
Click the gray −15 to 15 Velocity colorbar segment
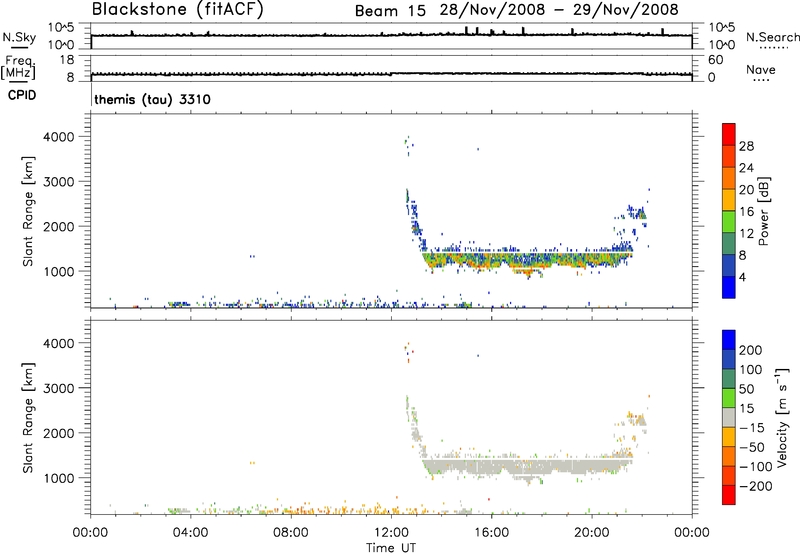729,417
